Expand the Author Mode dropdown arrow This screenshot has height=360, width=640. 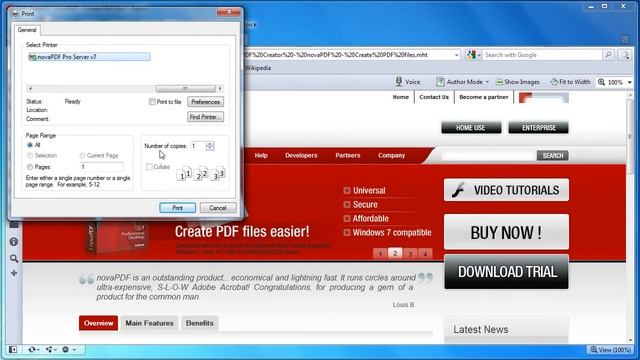[x=487, y=82]
